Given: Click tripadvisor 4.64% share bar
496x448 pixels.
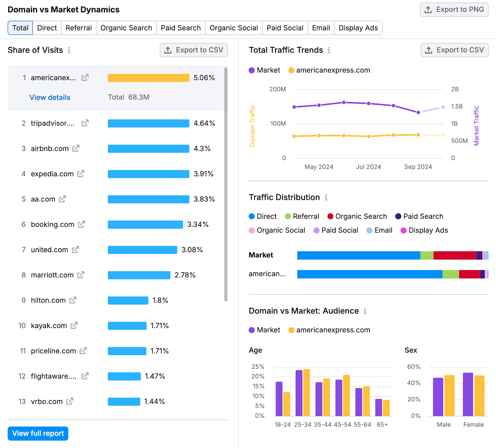Looking at the screenshot, I should [x=148, y=123].
